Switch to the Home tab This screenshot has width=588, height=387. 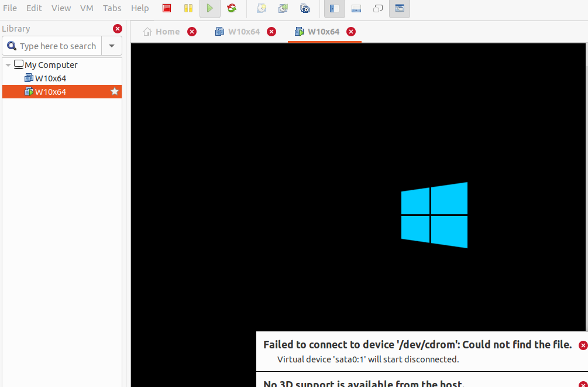tap(161, 32)
